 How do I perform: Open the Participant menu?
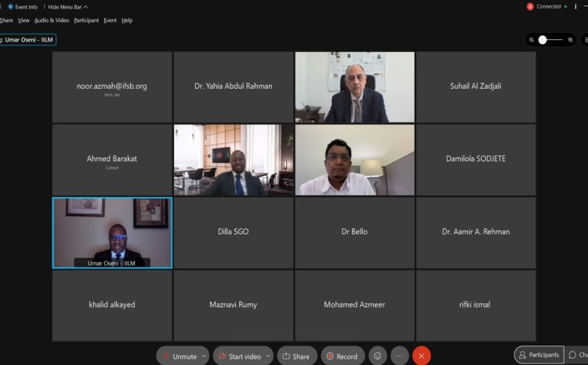(86, 20)
